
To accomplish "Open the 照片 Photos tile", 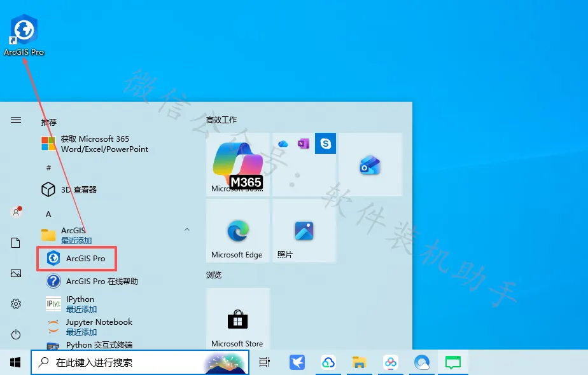I will pos(304,231).
